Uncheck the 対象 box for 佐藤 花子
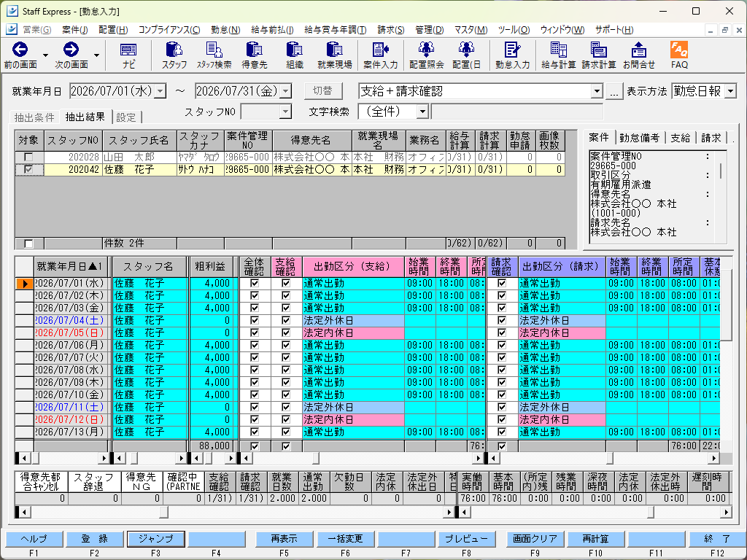 coord(28,169)
